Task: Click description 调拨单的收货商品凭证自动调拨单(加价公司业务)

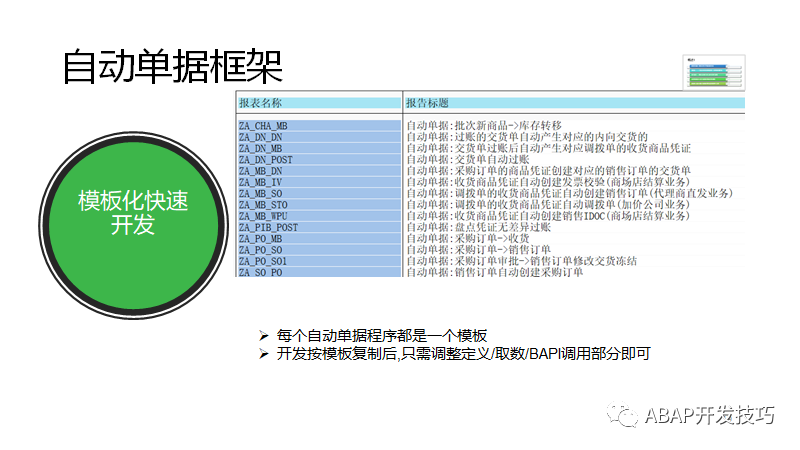Action: [572, 205]
